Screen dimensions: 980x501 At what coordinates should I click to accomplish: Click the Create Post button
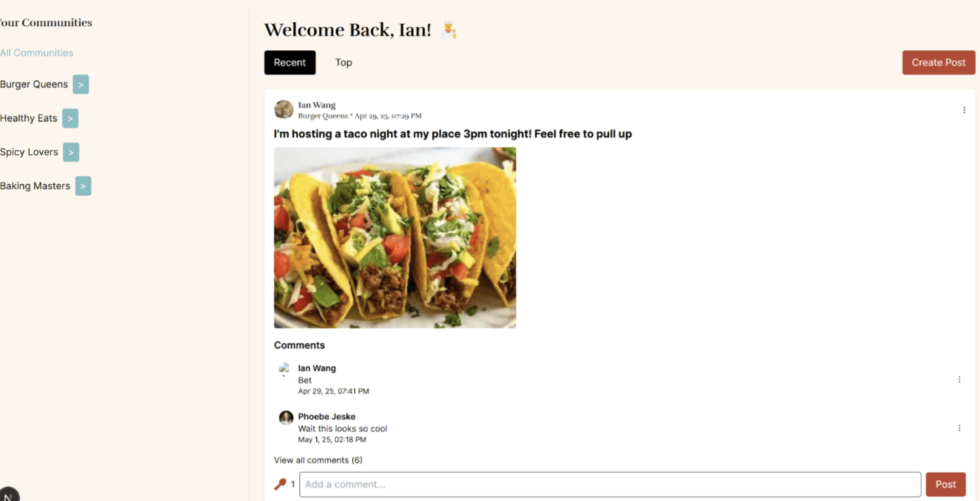click(x=939, y=63)
